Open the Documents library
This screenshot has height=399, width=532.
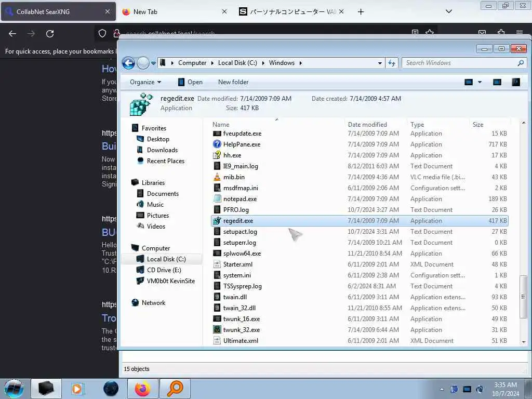click(163, 193)
